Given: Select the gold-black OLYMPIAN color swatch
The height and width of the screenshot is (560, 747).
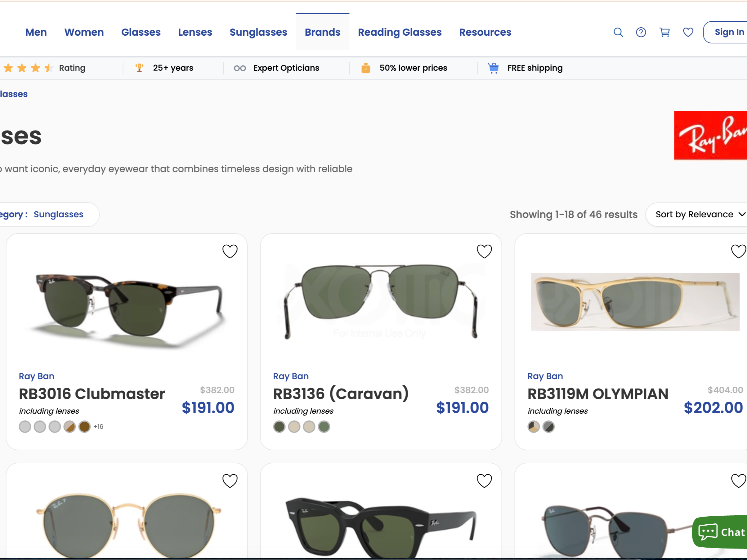Looking at the screenshot, I should pyautogui.click(x=534, y=427).
